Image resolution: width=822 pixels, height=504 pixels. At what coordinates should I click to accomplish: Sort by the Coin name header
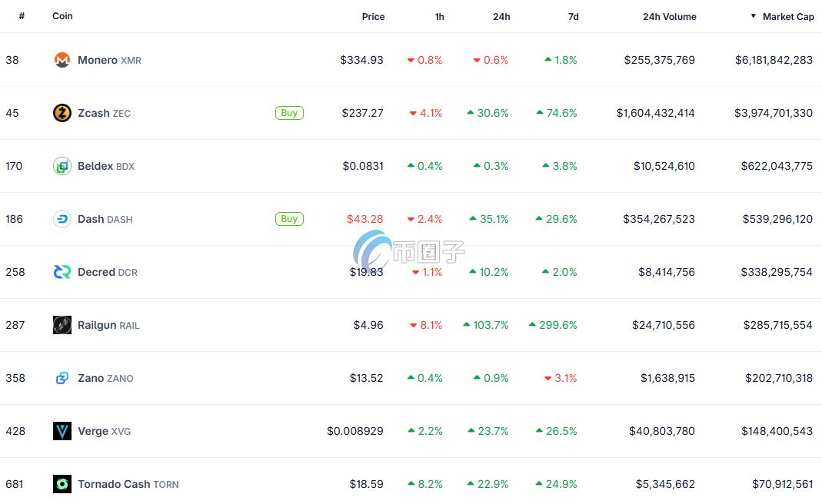pyautogui.click(x=62, y=16)
